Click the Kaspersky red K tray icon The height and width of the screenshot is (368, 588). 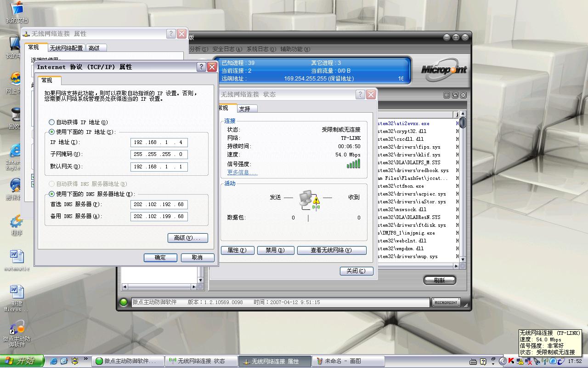[511, 361]
